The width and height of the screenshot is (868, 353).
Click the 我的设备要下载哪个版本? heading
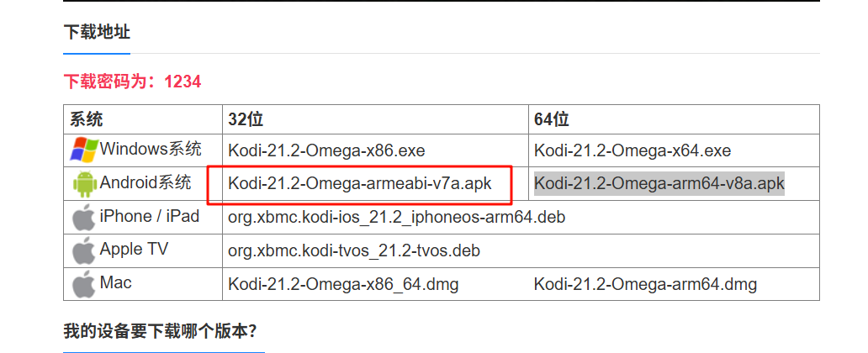click(160, 330)
